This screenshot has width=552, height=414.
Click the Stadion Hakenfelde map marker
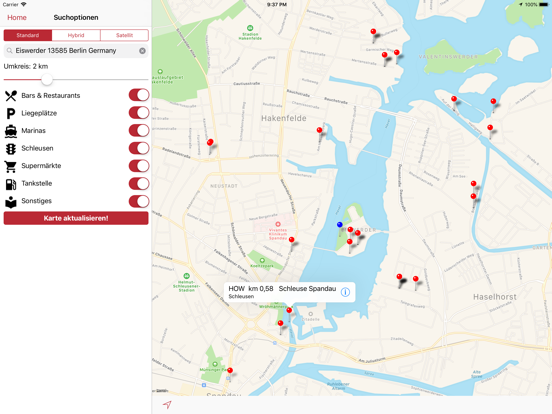coord(250,28)
